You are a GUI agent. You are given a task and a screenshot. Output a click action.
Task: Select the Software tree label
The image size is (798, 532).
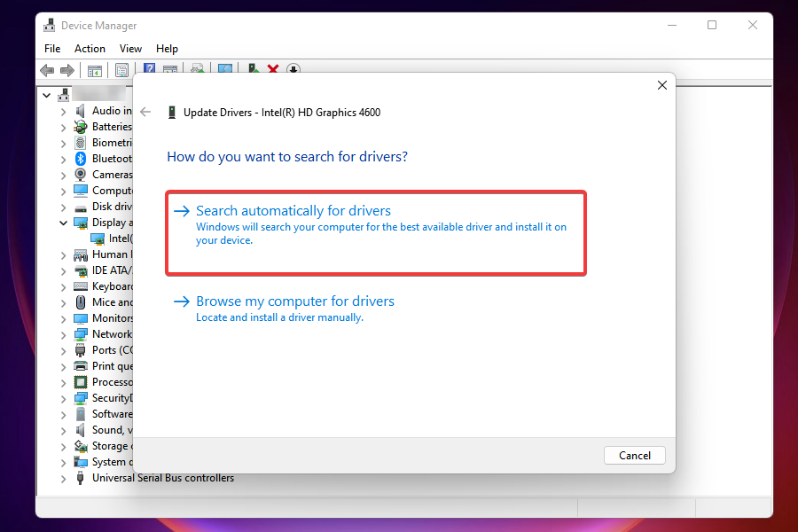click(112, 414)
